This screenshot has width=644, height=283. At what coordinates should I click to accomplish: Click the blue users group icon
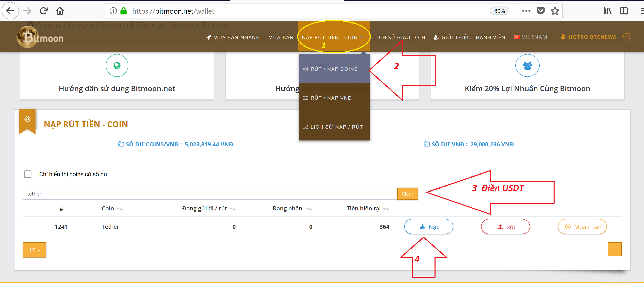tap(527, 65)
